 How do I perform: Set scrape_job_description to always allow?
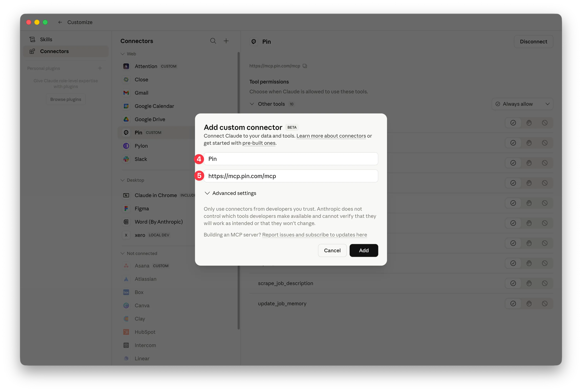click(x=513, y=283)
